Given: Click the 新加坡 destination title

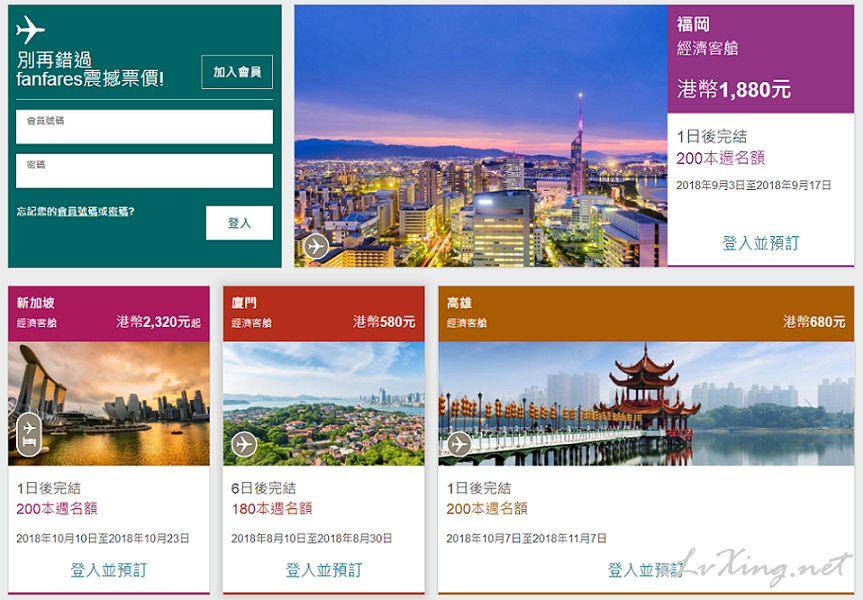Looking at the screenshot, I should 35,303.
